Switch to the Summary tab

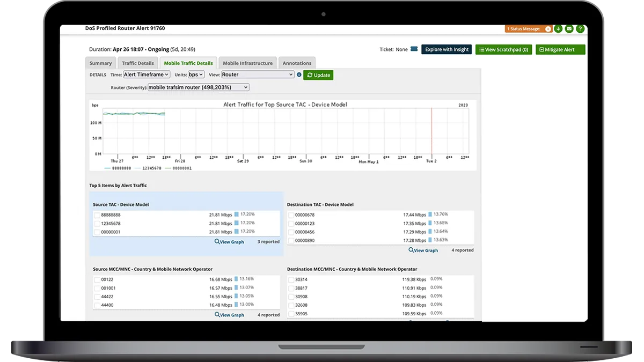click(100, 63)
